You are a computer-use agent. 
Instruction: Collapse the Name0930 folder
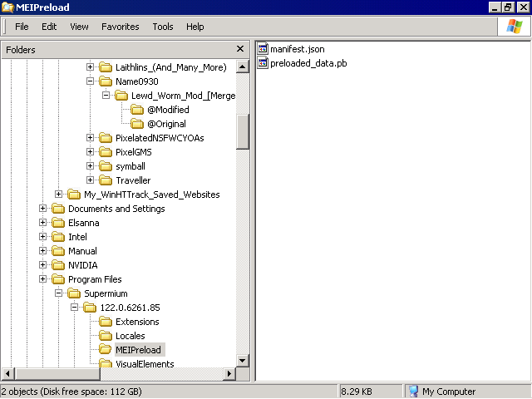90,81
